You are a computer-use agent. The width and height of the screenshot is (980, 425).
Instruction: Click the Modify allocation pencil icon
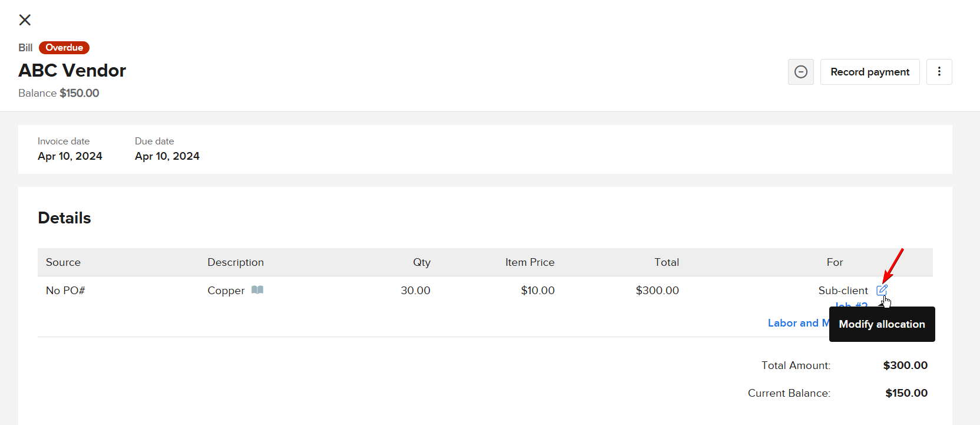882,290
